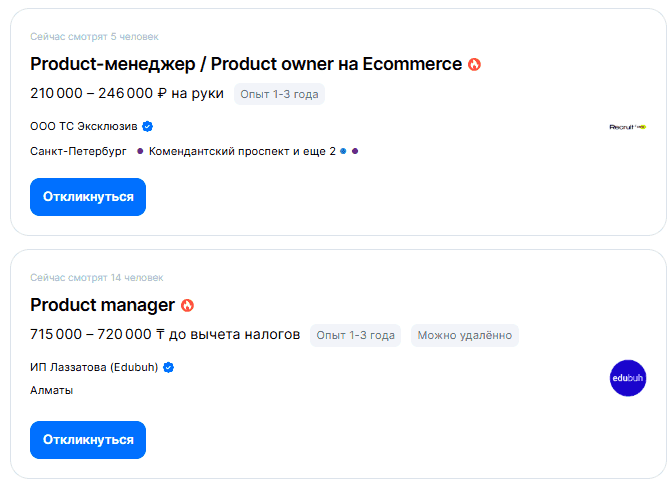The width and height of the screenshot is (672, 486).
Task: Open company page ООО ТС Эксклюзив
Action: coord(84,127)
